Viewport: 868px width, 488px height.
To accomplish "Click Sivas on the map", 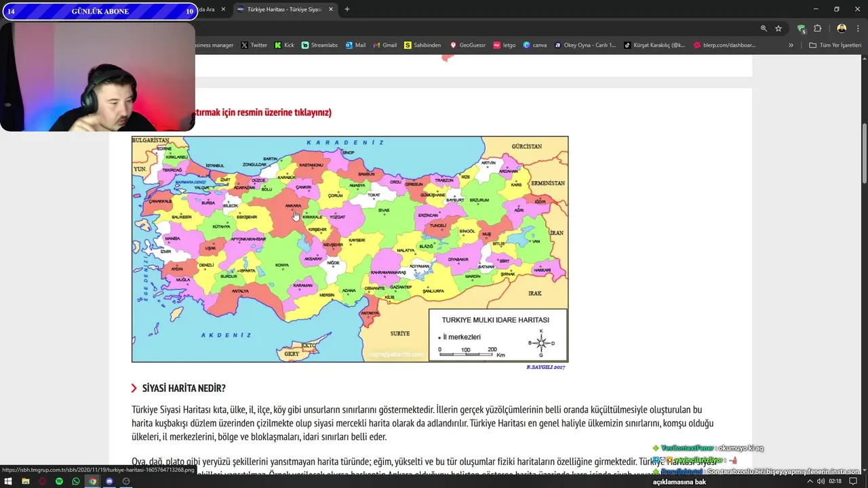I will coord(384,211).
